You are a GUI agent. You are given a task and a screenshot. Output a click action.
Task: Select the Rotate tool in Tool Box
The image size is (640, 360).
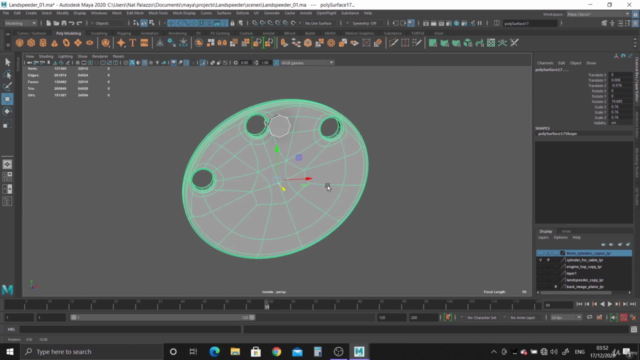click(7, 111)
